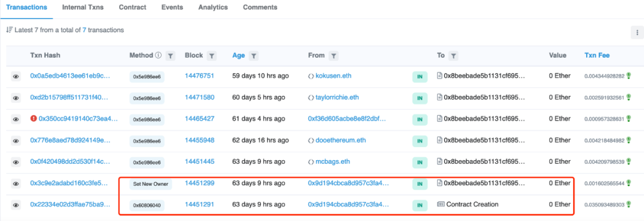Preview transaction 0x0f420498dd2d530f14c with eye icon
Viewport: 644px width, 221px height.
point(16,163)
